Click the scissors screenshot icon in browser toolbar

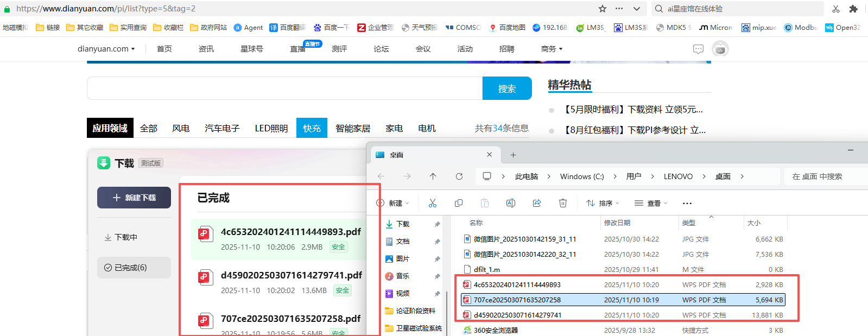836,9
